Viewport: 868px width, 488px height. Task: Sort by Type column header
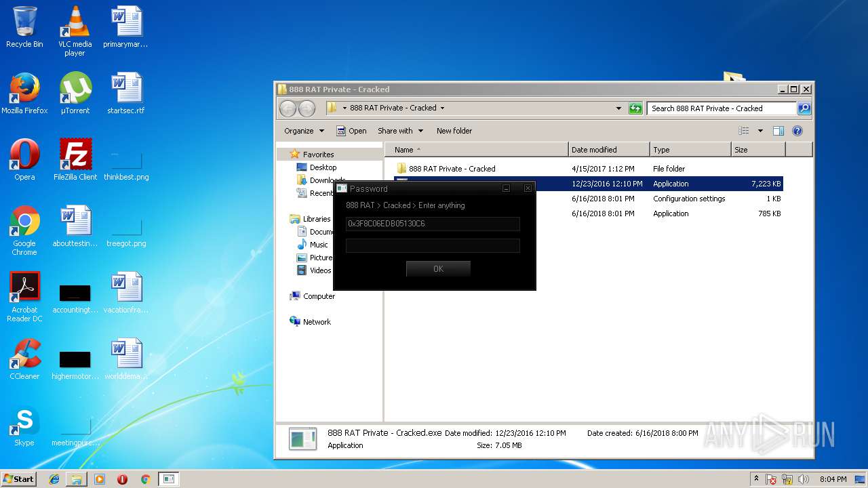point(690,150)
